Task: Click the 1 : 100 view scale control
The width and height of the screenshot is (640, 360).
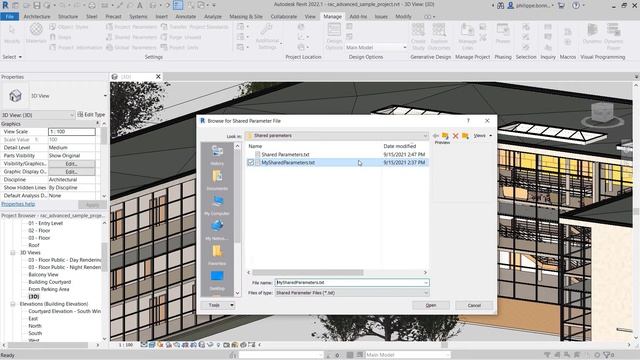Action: (126, 345)
